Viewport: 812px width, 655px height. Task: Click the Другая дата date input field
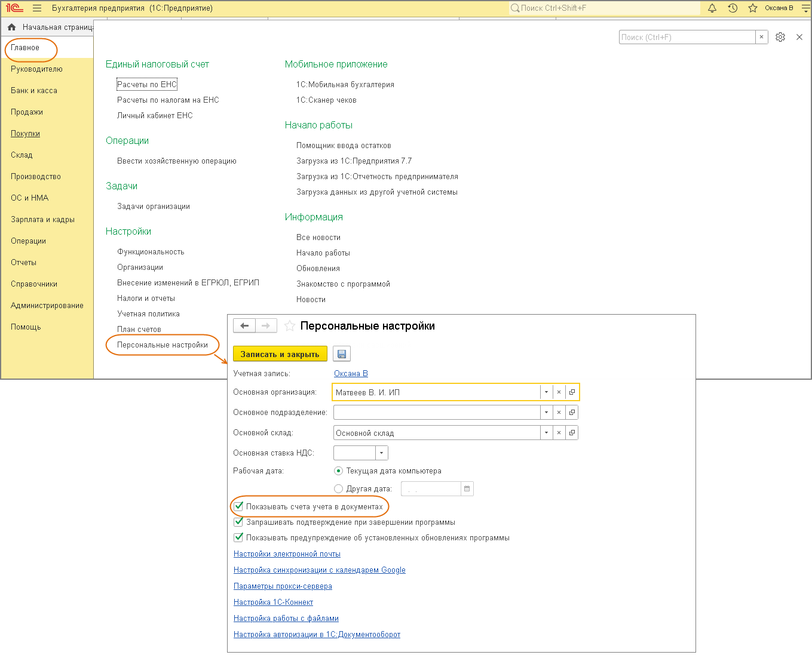click(x=431, y=489)
